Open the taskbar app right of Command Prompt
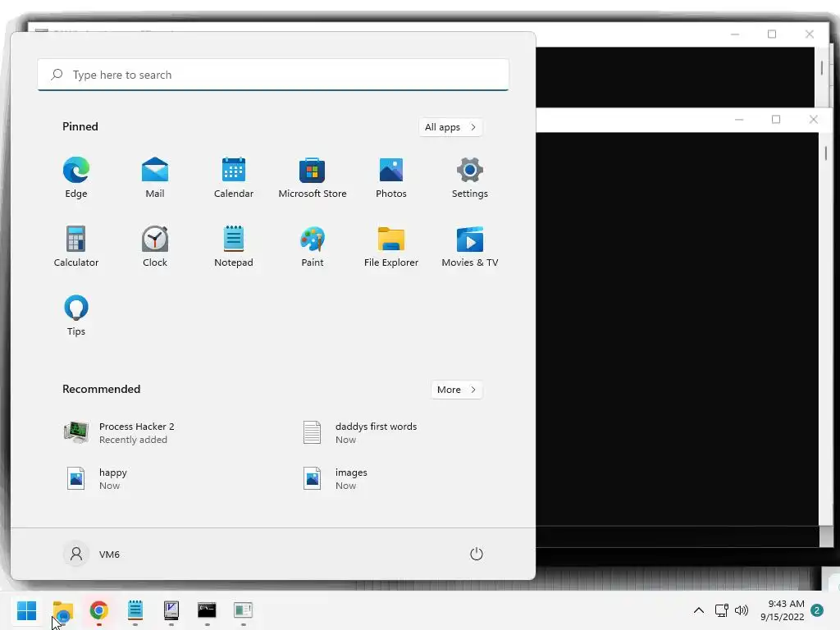Viewport: 840px width, 630px height. (x=243, y=610)
